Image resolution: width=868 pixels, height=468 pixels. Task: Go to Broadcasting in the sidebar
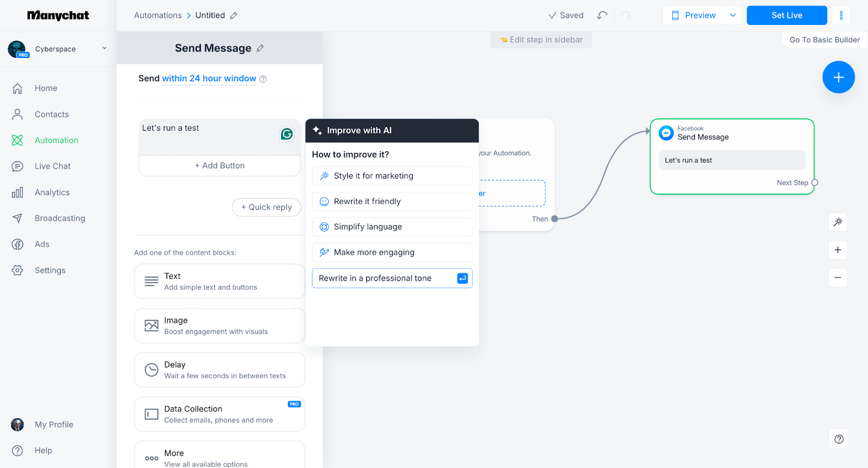point(60,218)
